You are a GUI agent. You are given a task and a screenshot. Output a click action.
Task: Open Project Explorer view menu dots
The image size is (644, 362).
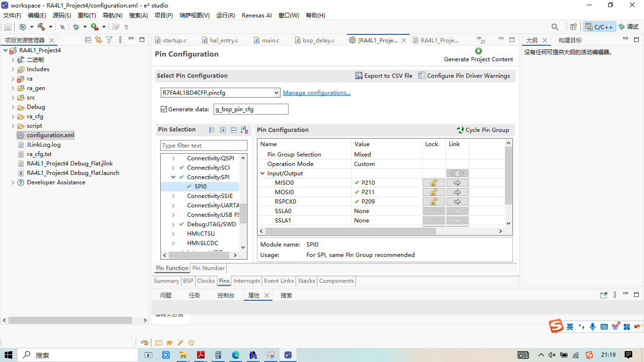pyautogui.click(x=120, y=40)
